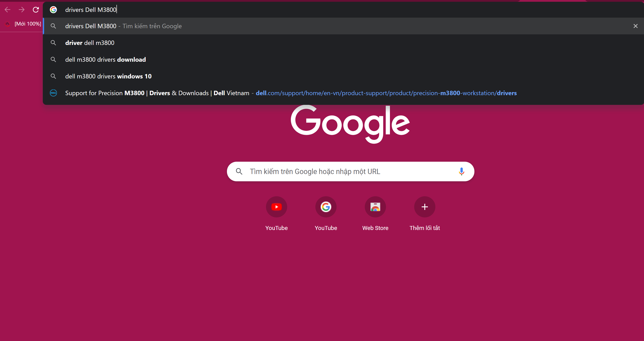Click the plus icon to add a shortcut
The image size is (644, 341).
[425, 207]
